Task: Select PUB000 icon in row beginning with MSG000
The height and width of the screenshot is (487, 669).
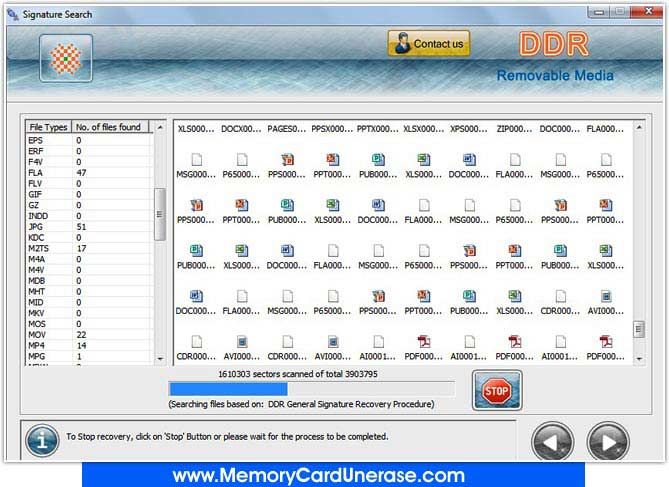Action: [x=378, y=160]
